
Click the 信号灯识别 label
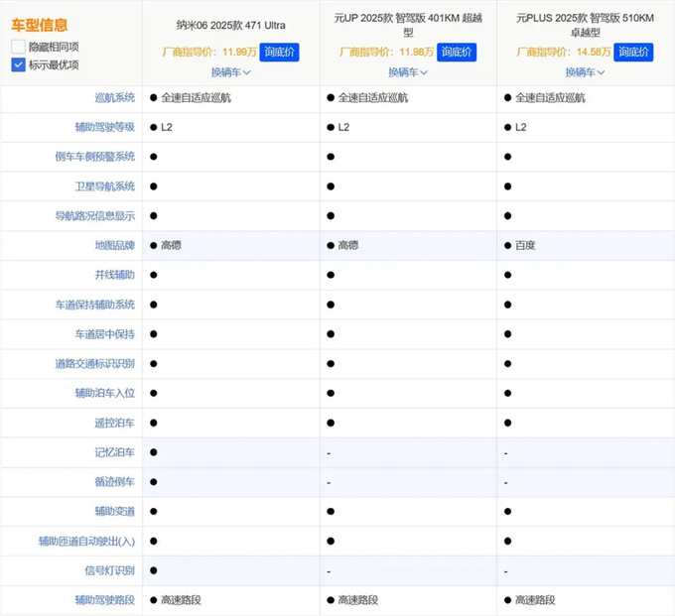click(110, 570)
